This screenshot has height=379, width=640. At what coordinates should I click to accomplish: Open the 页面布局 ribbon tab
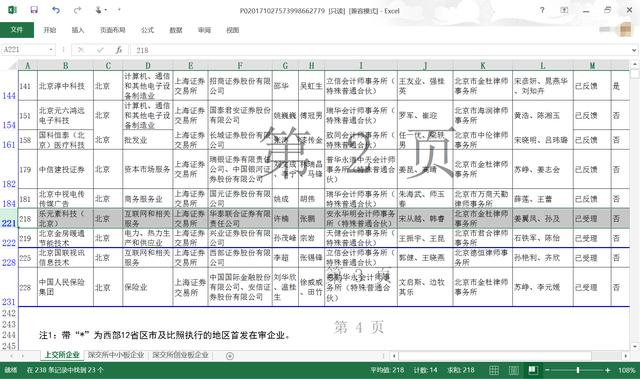pyautogui.click(x=113, y=30)
